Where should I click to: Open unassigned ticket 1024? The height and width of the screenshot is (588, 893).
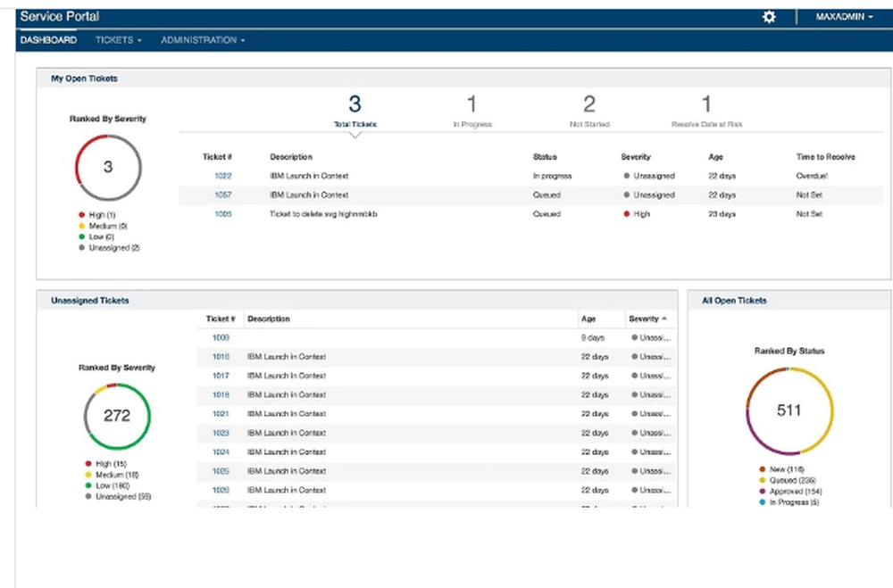pos(221,452)
